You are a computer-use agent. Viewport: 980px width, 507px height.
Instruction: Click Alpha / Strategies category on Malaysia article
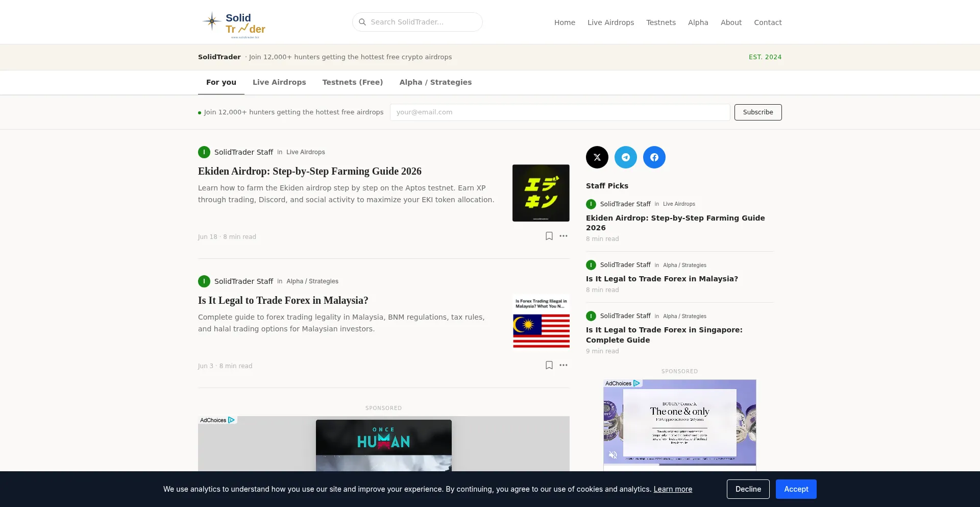click(312, 281)
